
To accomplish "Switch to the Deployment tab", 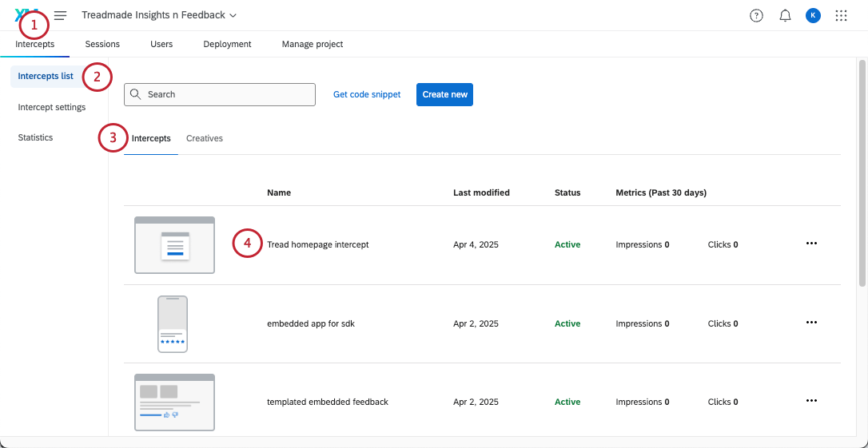I will (227, 44).
